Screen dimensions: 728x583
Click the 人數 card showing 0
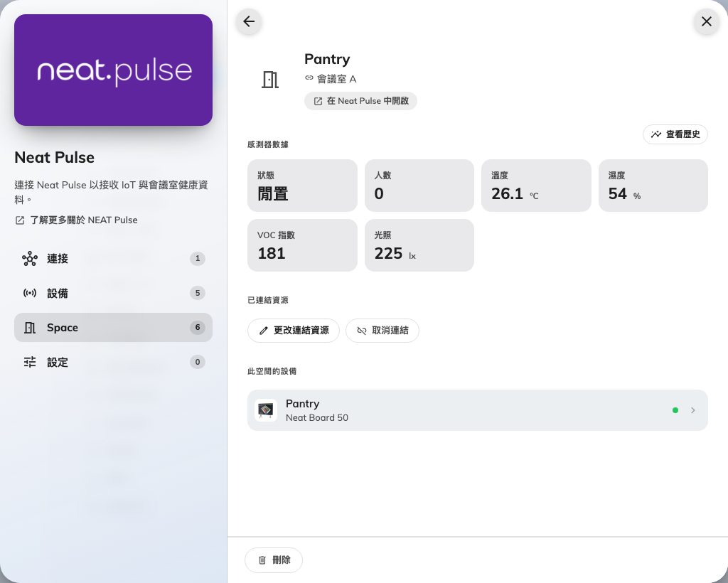(x=419, y=186)
